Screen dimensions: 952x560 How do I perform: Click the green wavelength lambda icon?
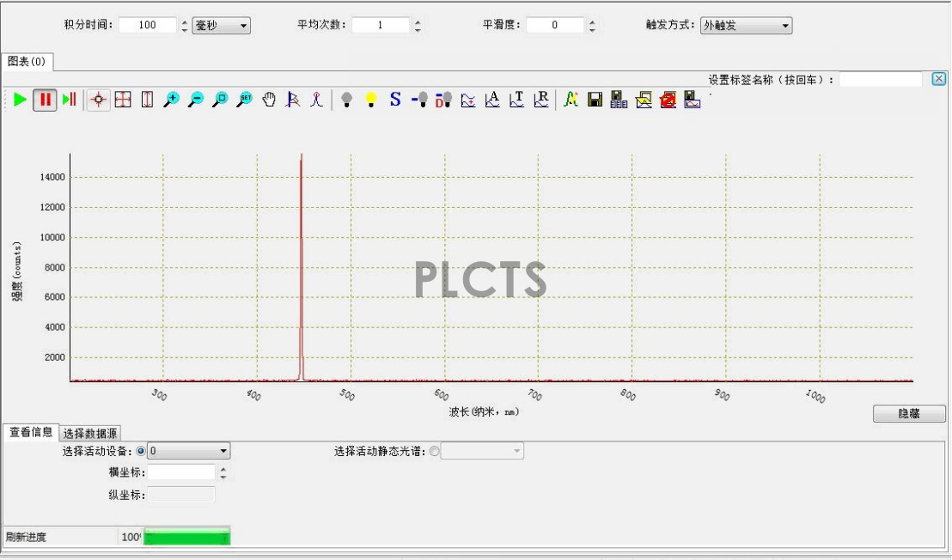tap(571, 100)
